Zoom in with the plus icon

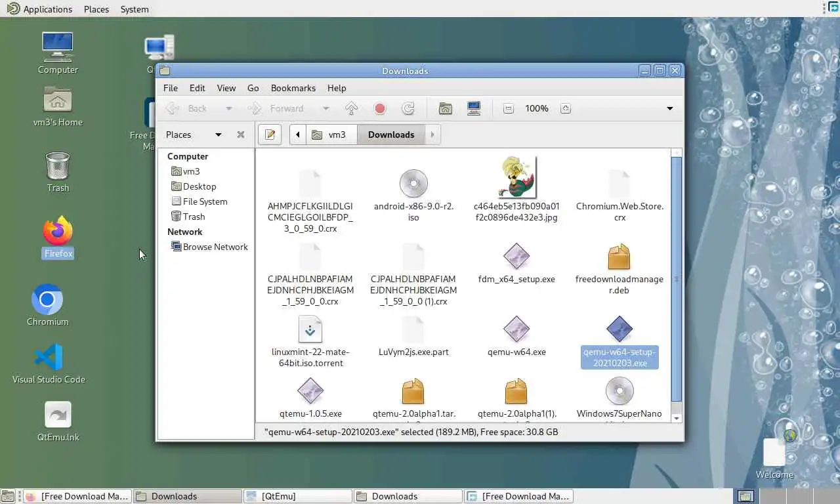pos(566,108)
